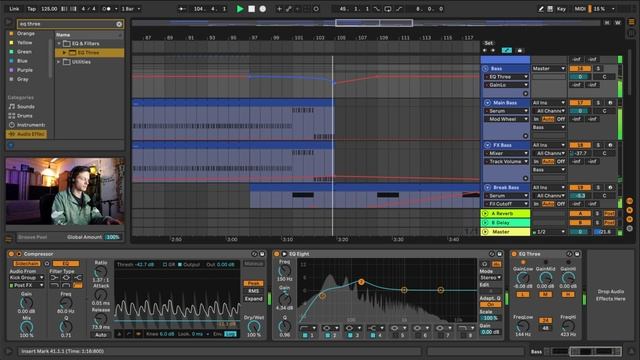
Task: Solo the Main Bass track
Action: coord(598,102)
